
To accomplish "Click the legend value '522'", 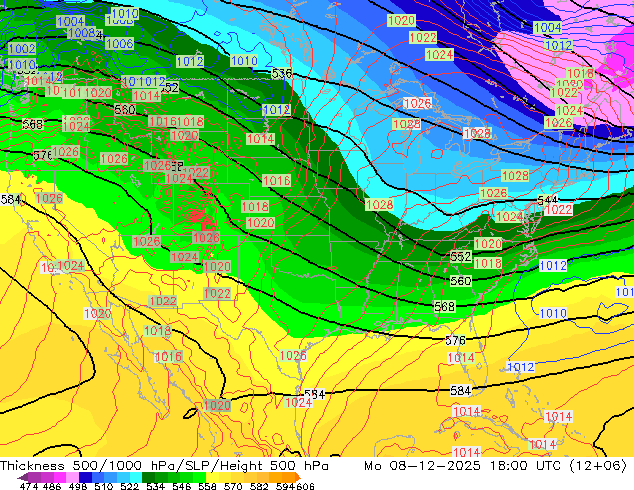I will 129,486.
